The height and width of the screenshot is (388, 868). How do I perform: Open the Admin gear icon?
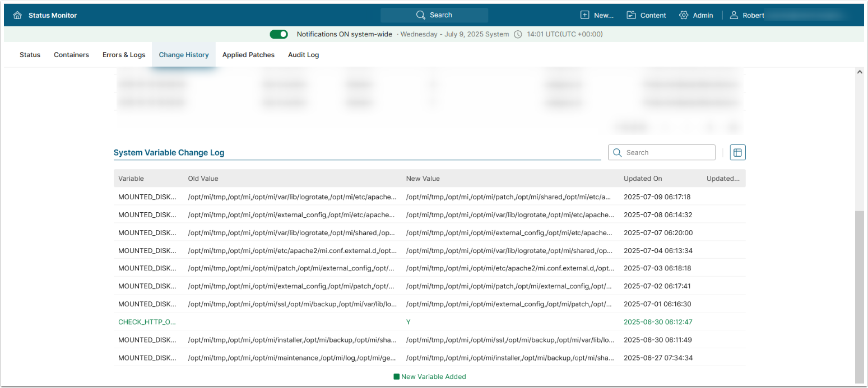pos(684,15)
